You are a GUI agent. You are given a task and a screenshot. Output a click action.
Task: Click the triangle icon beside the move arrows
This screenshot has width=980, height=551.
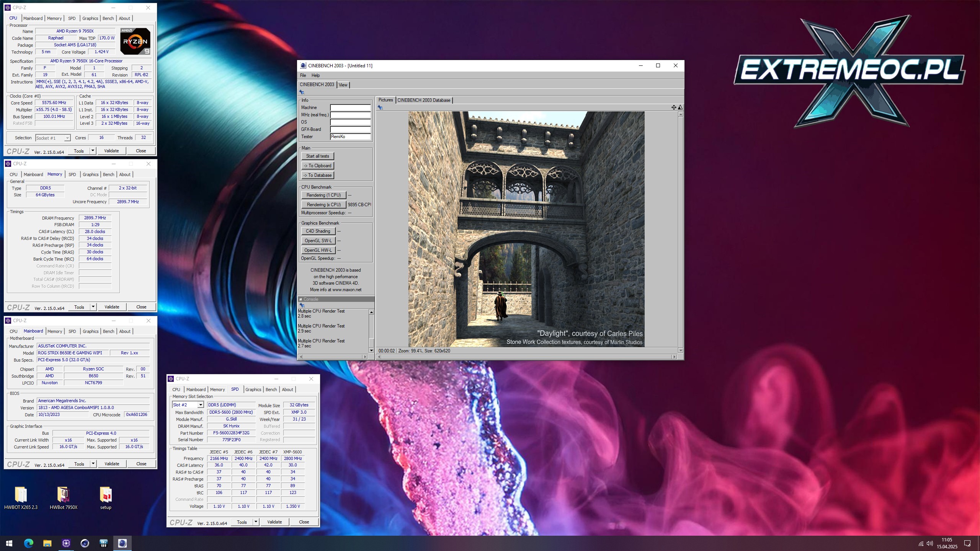[680, 108]
